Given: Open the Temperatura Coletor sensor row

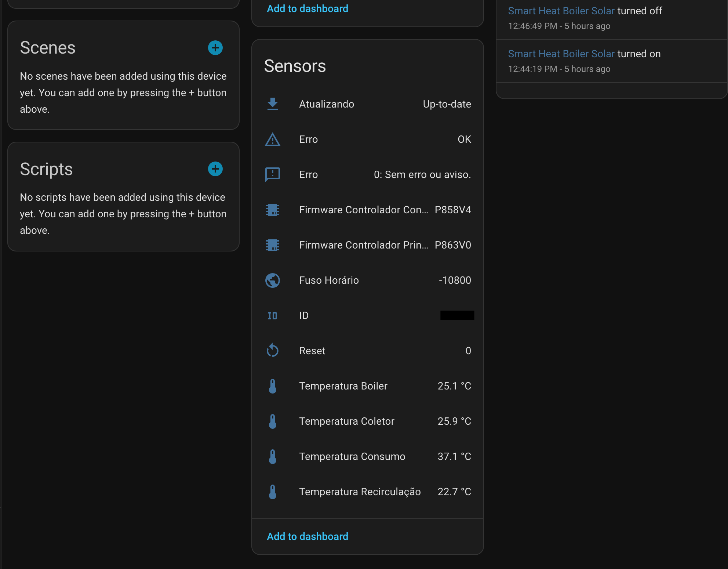Looking at the screenshot, I should point(367,421).
